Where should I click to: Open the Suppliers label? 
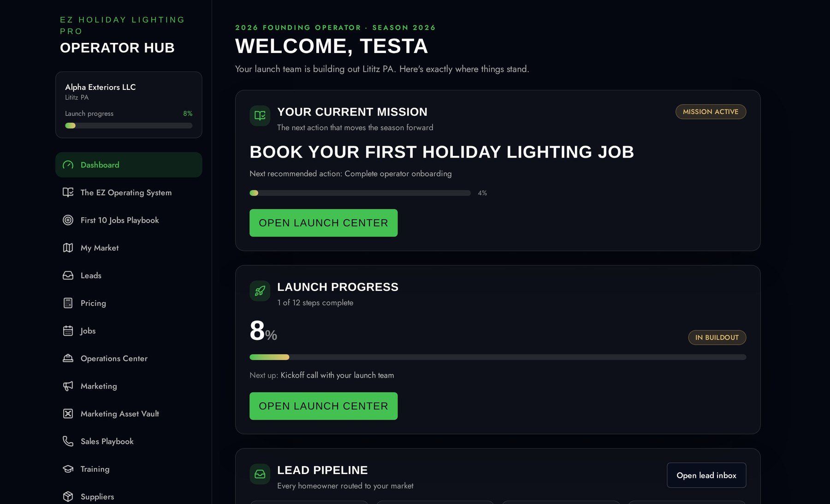pyautogui.click(x=97, y=497)
